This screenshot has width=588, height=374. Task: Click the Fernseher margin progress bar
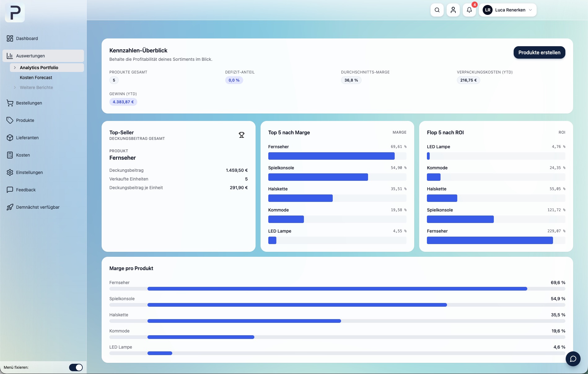(x=337, y=289)
